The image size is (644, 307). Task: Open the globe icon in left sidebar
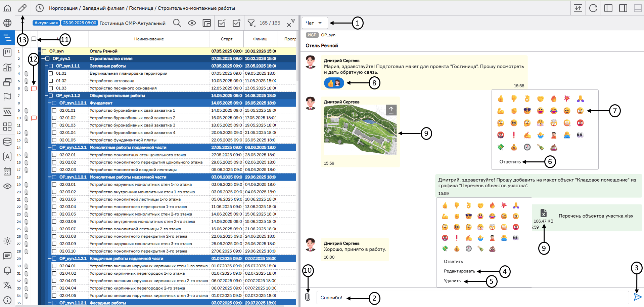coord(7,23)
